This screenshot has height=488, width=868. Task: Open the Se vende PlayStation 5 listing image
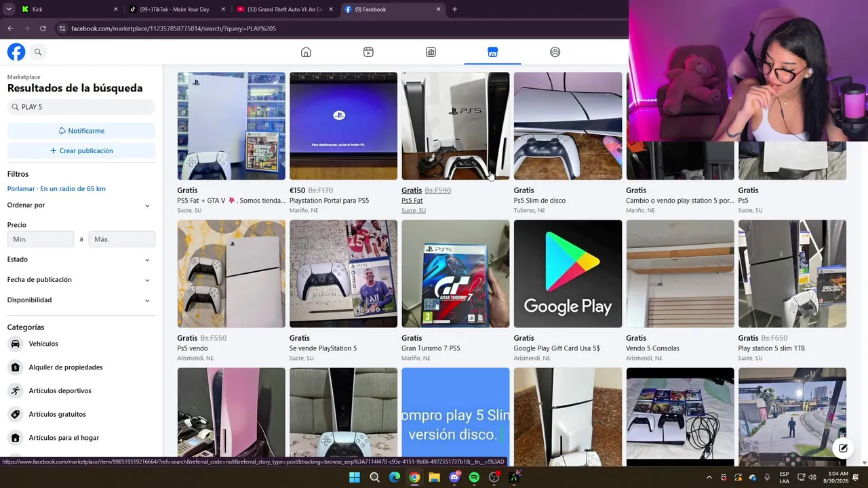pyautogui.click(x=343, y=274)
